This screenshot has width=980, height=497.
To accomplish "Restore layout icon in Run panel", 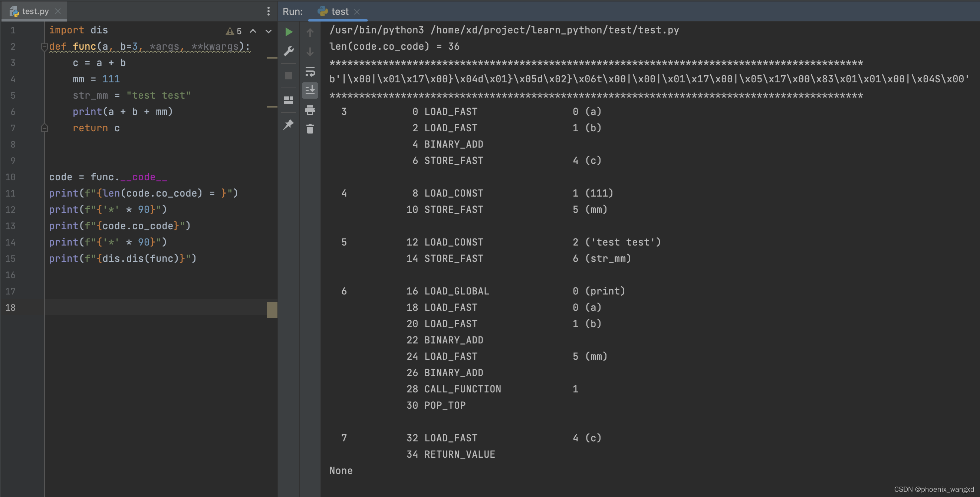I will tap(289, 100).
